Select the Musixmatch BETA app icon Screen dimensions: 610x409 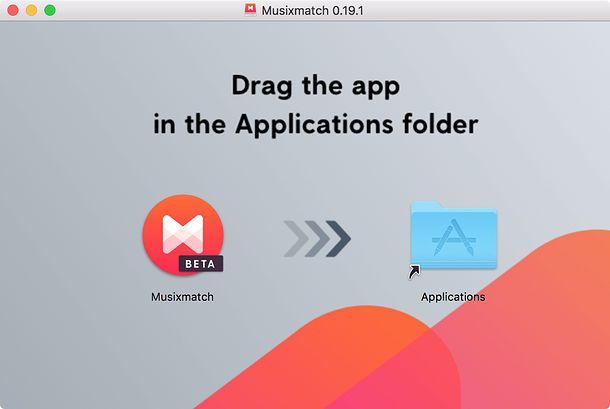[183, 235]
